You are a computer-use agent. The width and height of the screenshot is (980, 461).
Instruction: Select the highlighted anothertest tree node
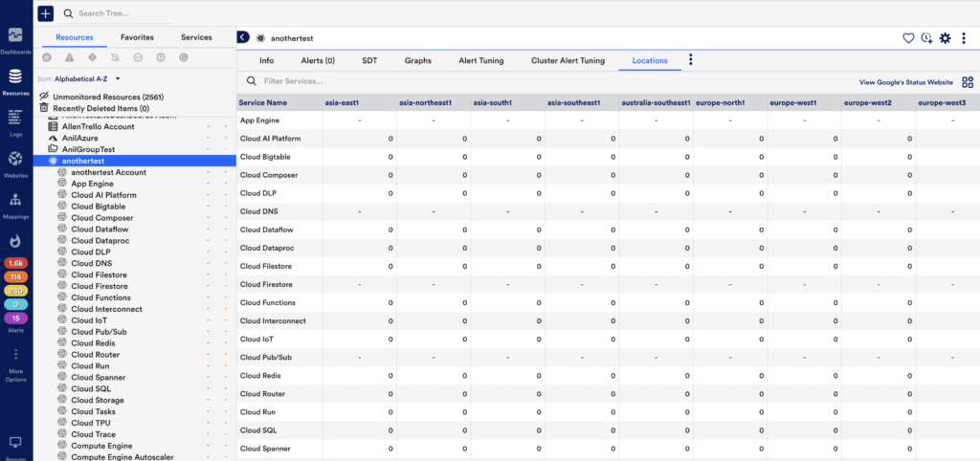click(135, 162)
